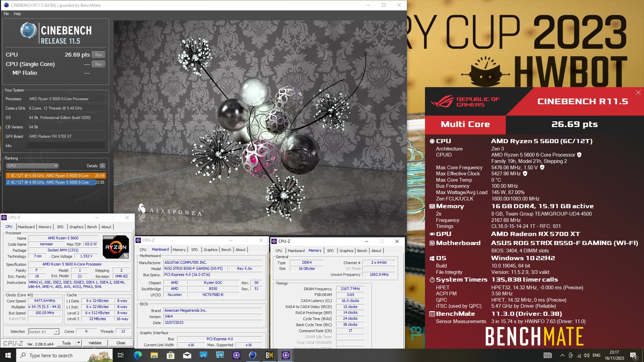Click the Info input field in Cinebench
Viewport: 644px width, 362px height.
point(66,146)
